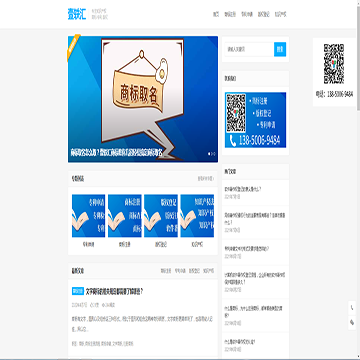Click the phone icon floating at right edge
The width and height of the screenshot is (360, 360).
point(352,308)
